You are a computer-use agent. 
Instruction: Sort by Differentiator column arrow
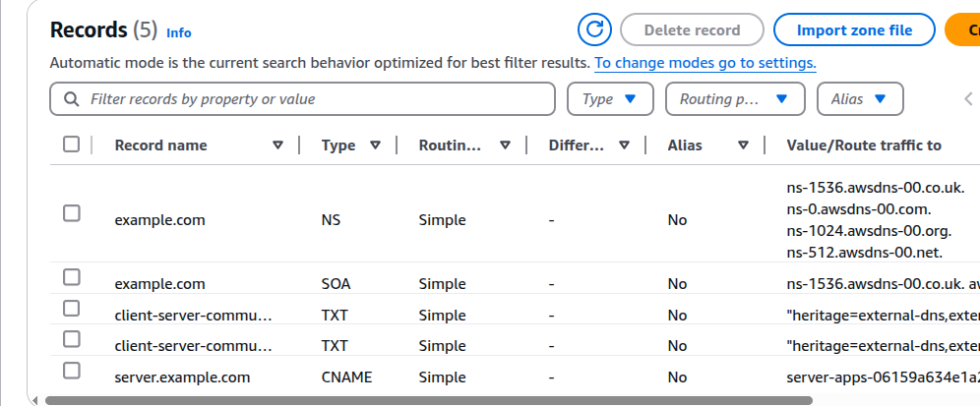624,145
